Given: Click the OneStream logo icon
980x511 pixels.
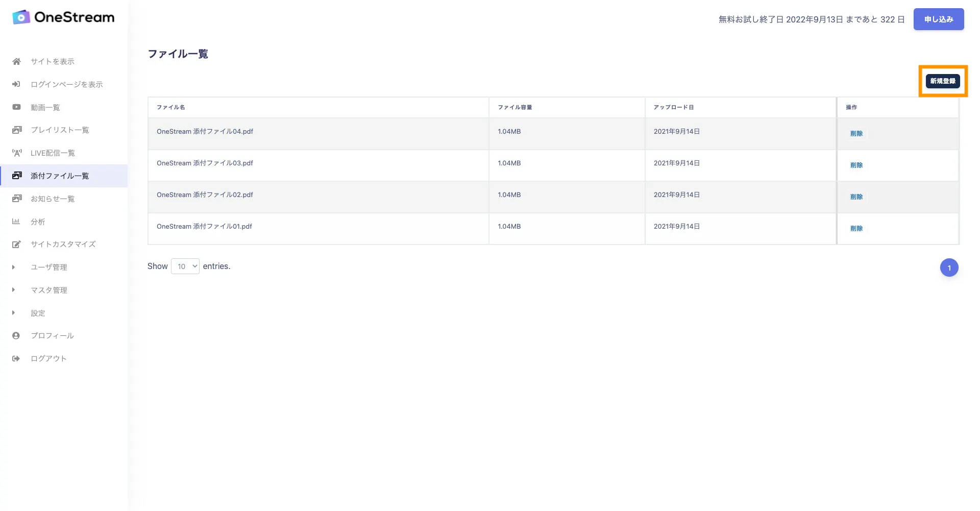Looking at the screenshot, I should [21, 17].
